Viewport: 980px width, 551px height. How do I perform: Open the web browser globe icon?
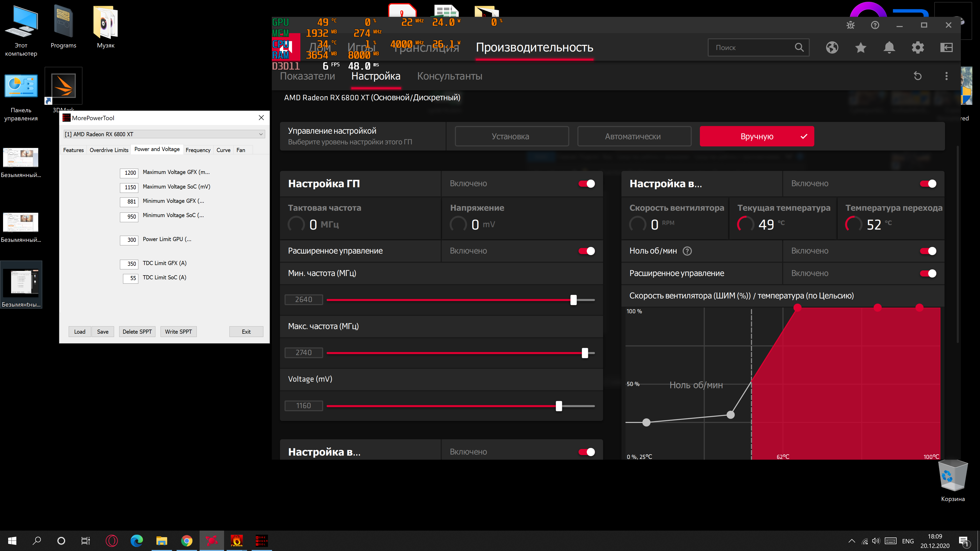tap(832, 47)
